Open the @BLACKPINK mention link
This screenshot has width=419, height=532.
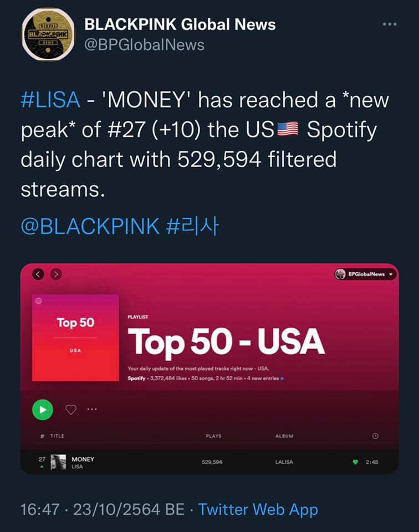(90, 226)
